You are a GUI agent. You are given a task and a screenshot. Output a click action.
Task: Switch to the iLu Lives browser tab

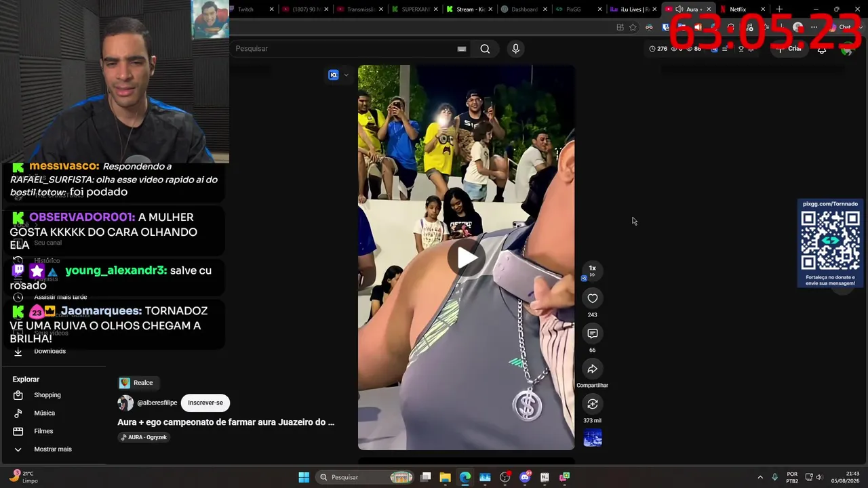631,9
